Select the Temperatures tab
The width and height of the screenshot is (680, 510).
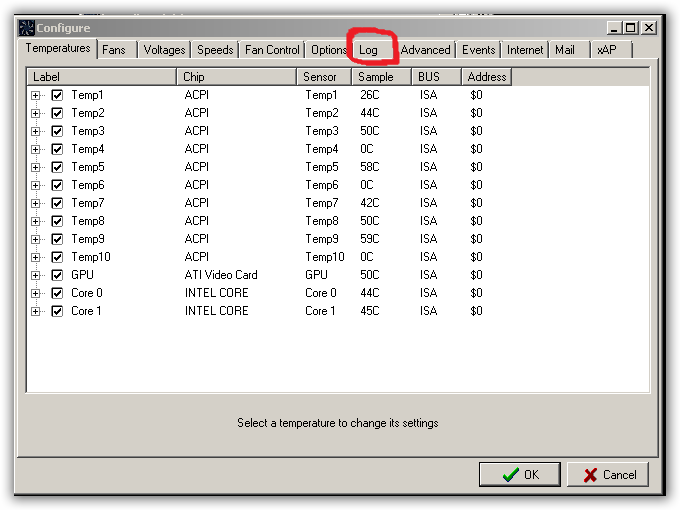pos(58,48)
